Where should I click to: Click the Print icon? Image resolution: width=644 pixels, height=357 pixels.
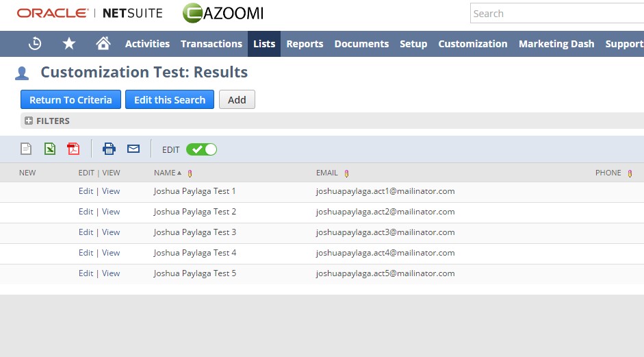(109, 149)
